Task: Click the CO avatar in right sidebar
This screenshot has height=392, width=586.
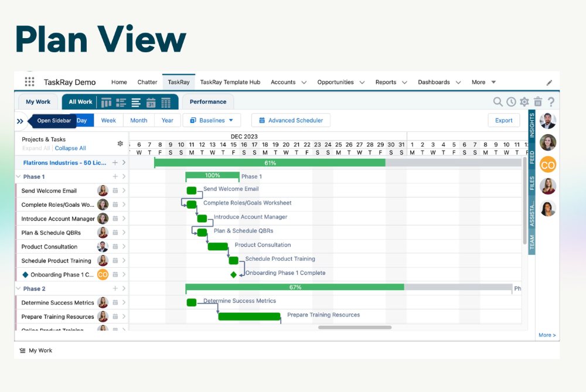Action: [547, 165]
